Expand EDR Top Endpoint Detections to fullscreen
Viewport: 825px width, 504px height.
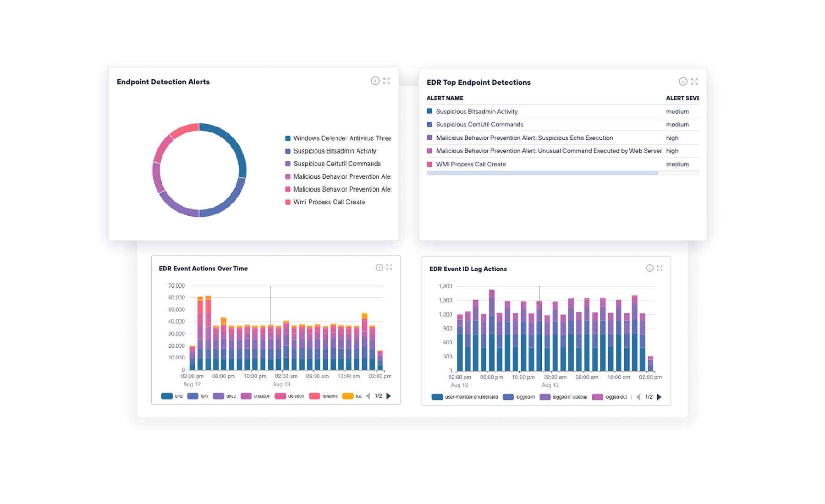694,82
